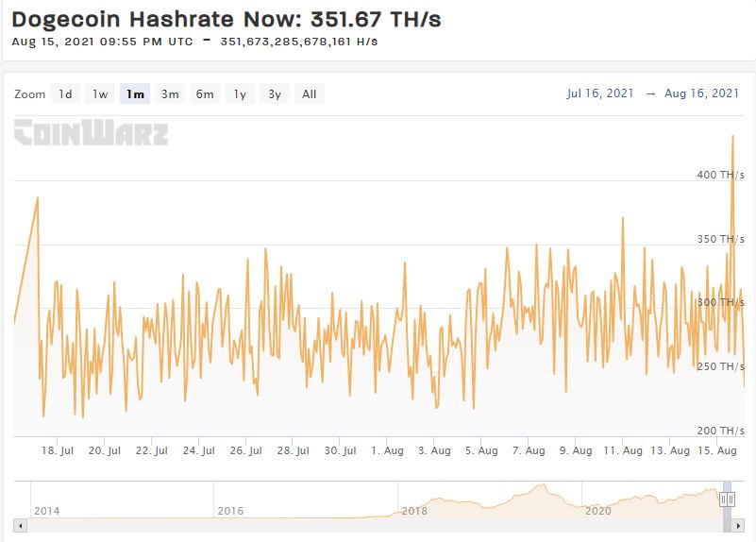756x542 pixels.
Task: Select the 1m zoom range
Action: [135, 94]
